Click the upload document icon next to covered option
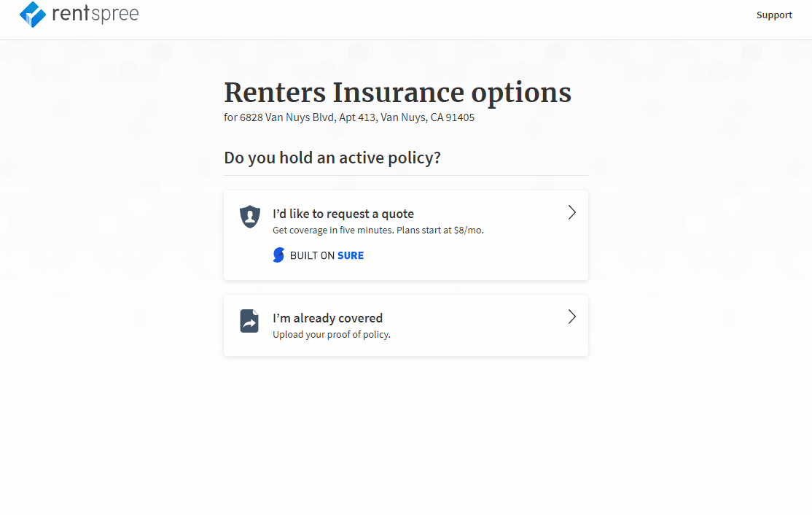 (x=249, y=320)
